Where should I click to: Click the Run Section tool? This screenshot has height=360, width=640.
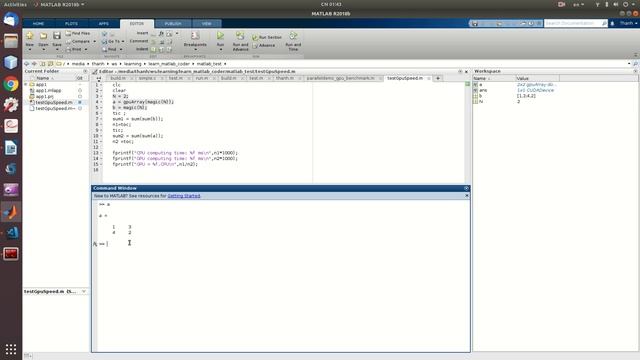pos(267,37)
